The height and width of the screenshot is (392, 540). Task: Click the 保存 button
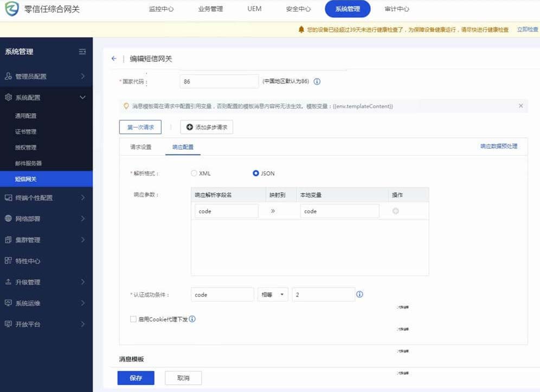pos(136,378)
